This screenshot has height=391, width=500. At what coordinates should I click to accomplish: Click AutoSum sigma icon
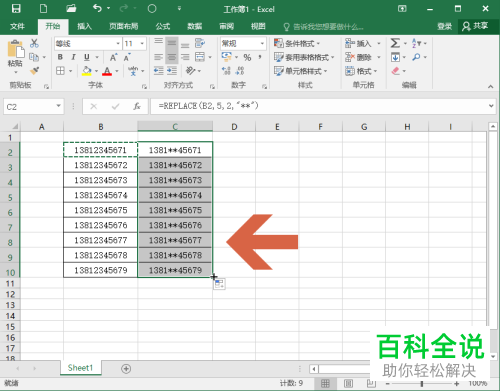tap(395, 43)
